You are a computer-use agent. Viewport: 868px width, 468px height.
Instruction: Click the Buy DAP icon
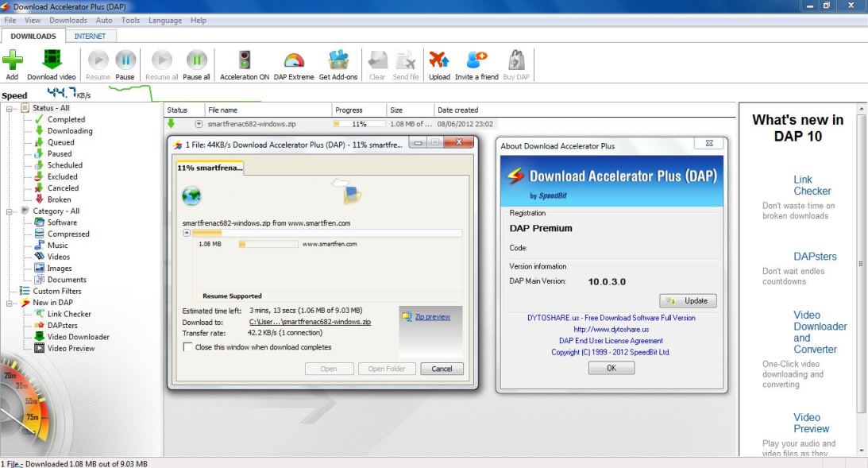click(x=516, y=60)
